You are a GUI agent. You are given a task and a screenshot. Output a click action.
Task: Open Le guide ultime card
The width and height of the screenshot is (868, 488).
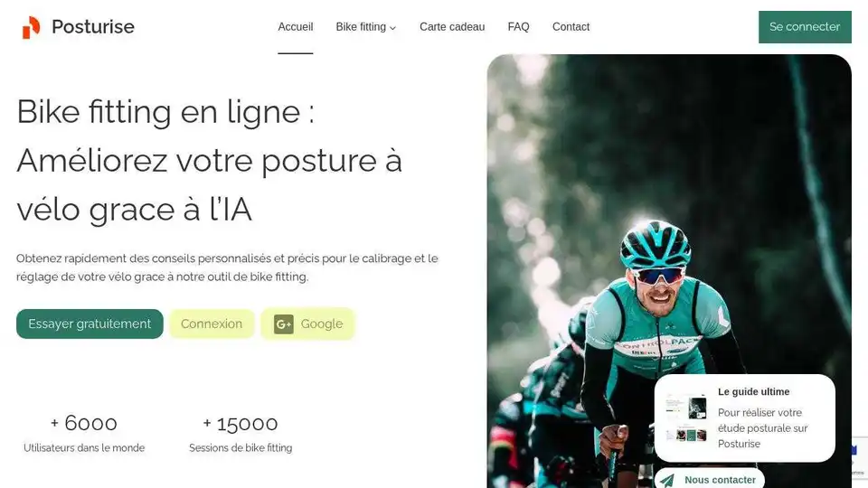tap(744, 418)
